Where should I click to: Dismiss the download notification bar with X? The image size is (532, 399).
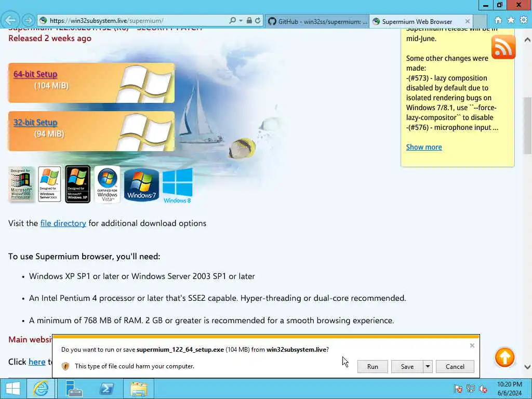pyautogui.click(x=472, y=345)
